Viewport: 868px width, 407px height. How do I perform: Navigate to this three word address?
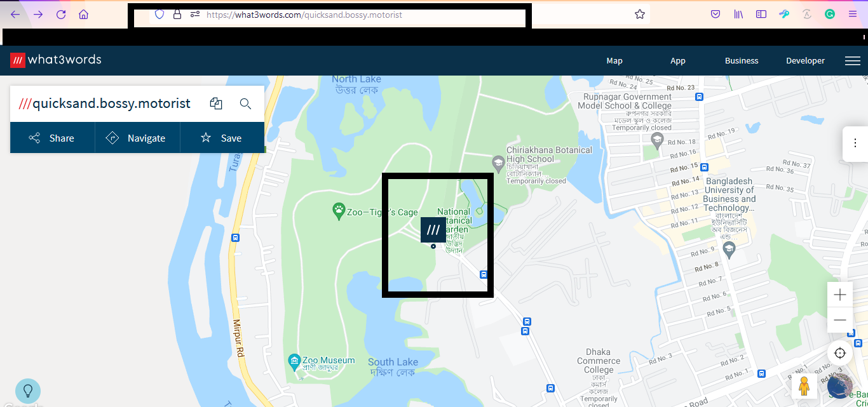coord(138,138)
